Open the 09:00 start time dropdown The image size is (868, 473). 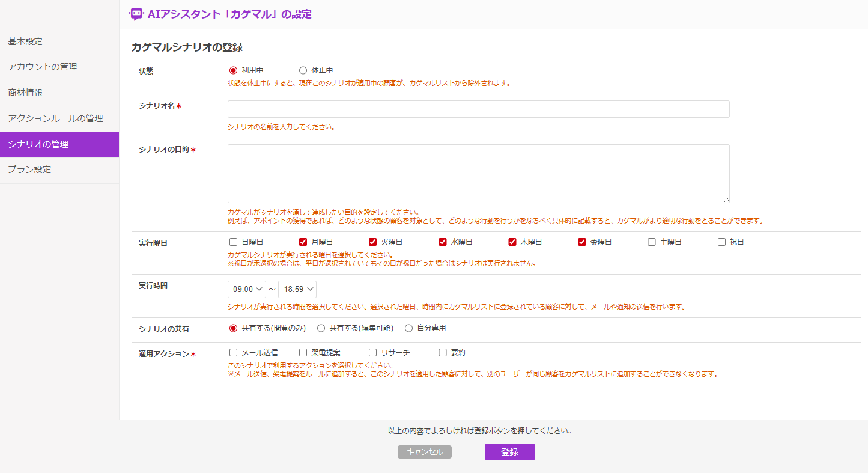pos(246,289)
